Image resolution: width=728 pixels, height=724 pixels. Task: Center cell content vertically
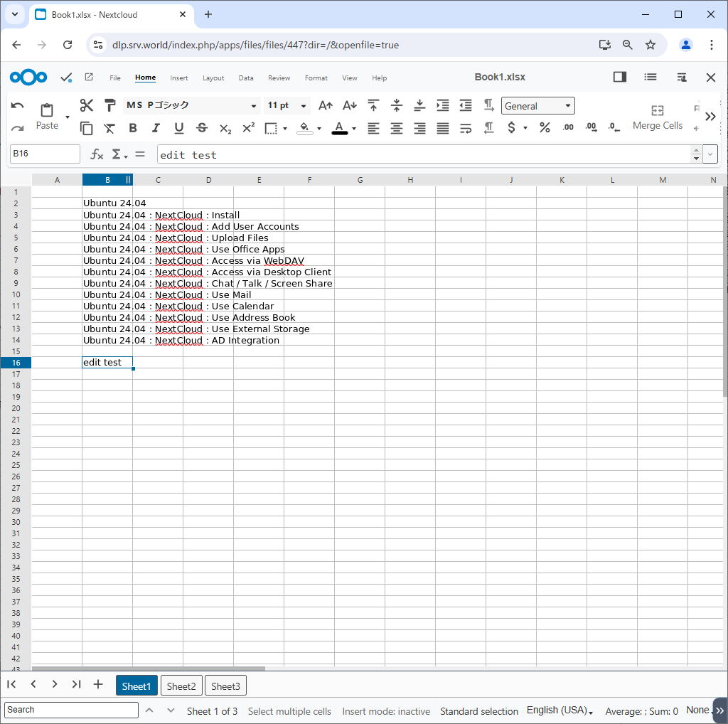point(397,105)
